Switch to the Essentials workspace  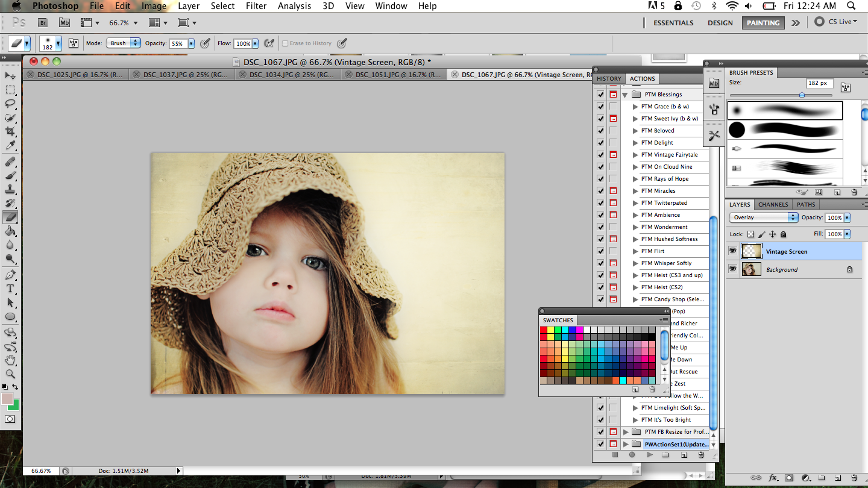coord(673,23)
